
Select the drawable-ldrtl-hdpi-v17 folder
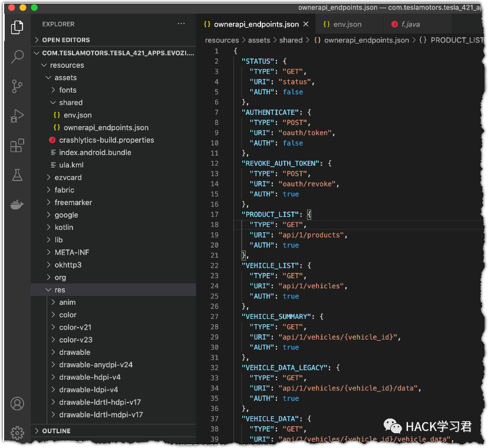113,402
